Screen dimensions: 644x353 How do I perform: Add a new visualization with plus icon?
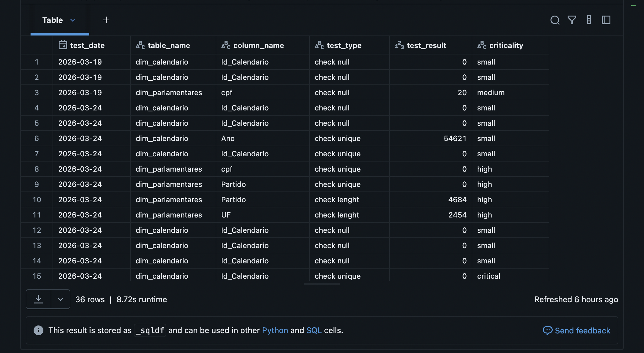click(x=106, y=20)
